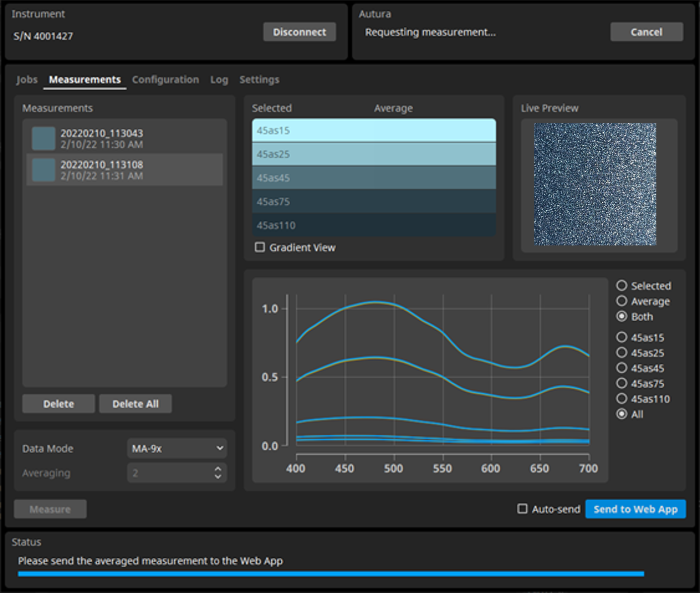Choose the 45as110 angle radio option

(622, 399)
